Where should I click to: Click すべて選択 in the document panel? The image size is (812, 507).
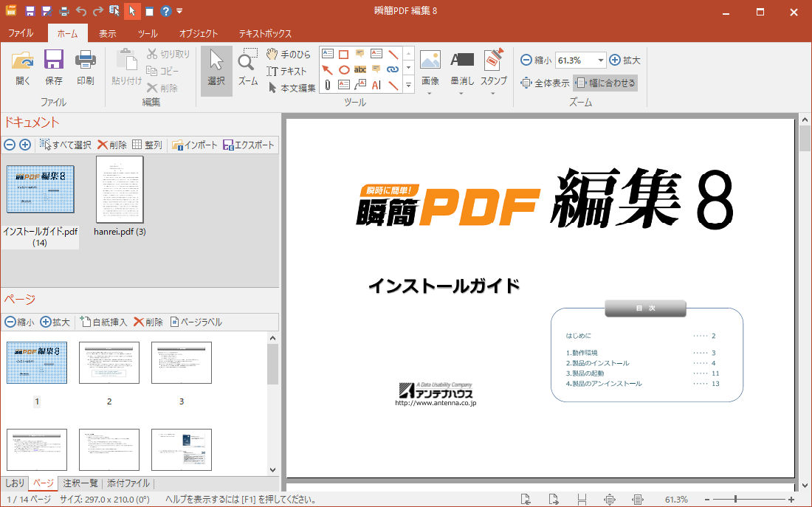65,145
